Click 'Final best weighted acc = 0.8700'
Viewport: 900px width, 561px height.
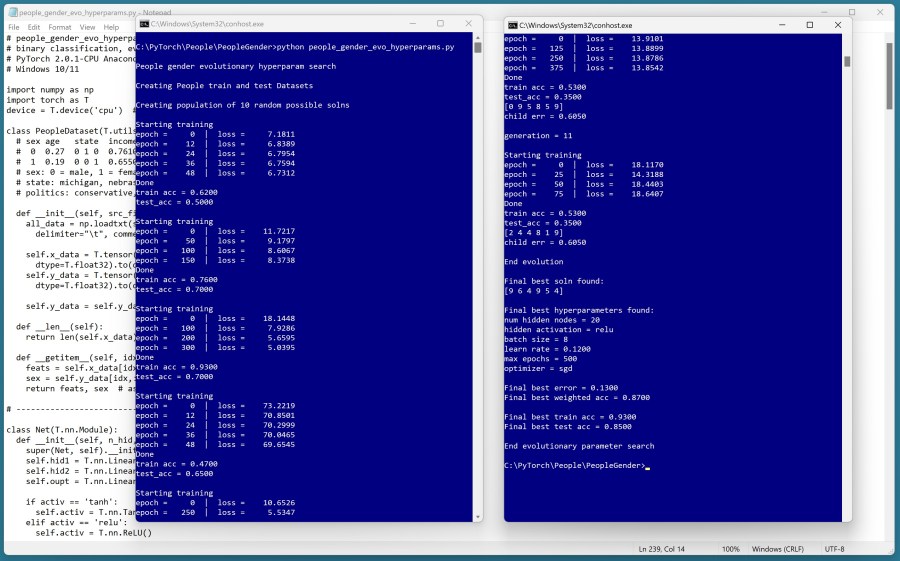pyautogui.click(x=577, y=398)
